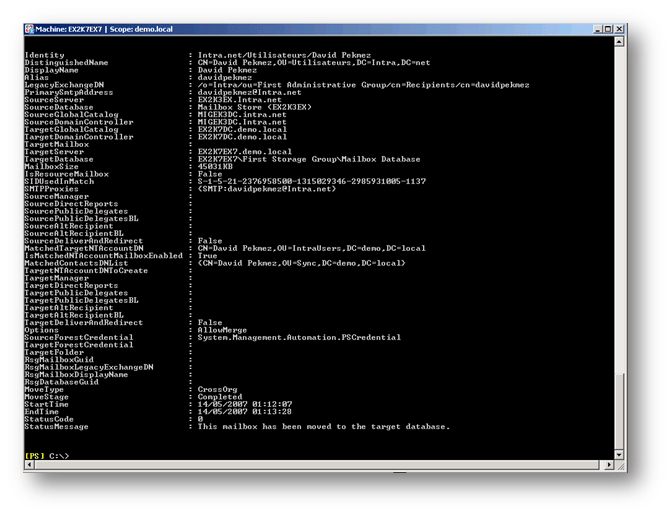The width and height of the screenshot is (671, 516).
Task: Click the horizontal scrollbar right arrow
Action: click(x=610, y=466)
